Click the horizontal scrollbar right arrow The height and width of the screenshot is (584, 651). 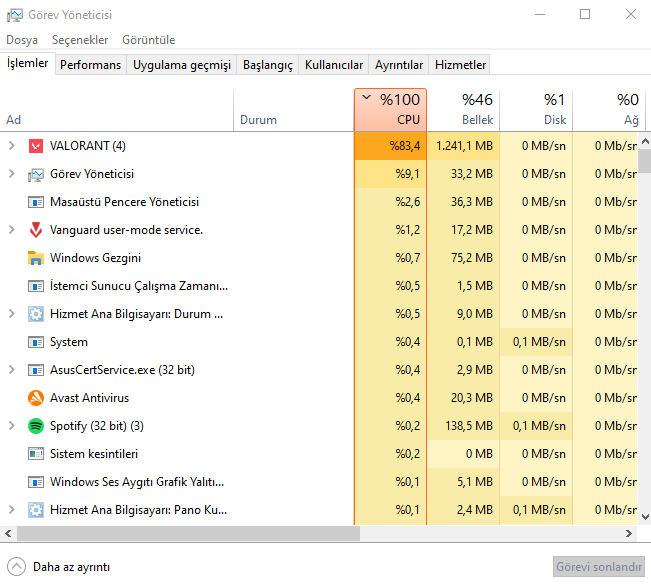coord(629,533)
